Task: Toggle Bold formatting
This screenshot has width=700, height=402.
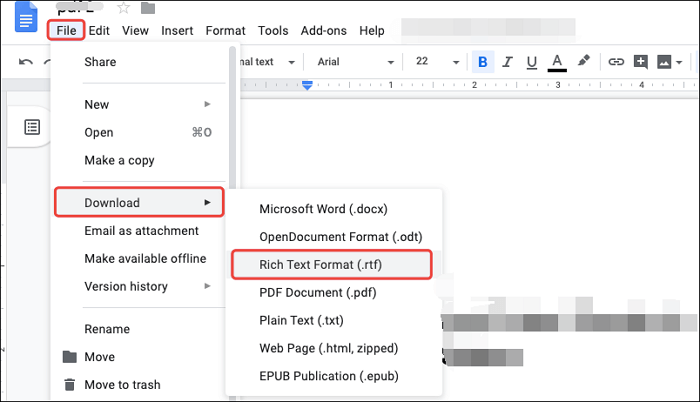Action: pyautogui.click(x=483, y=62)
